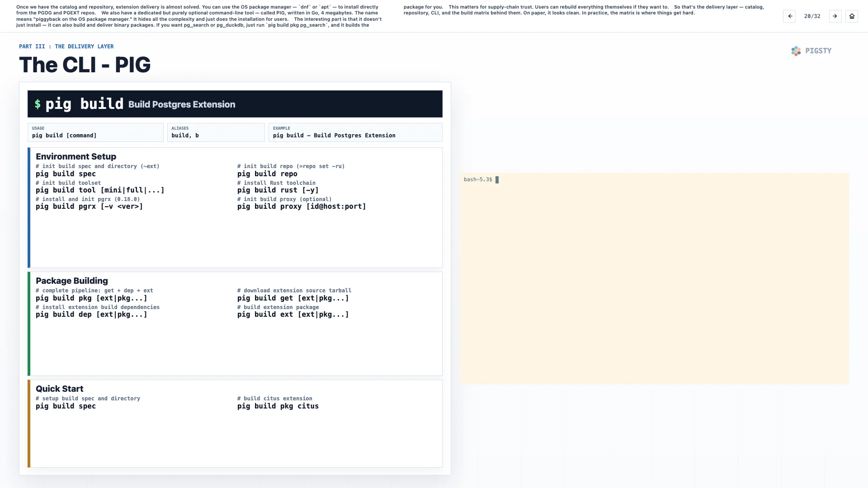Click comment '# download extension source tarball'
The image size is (868, 488).
[294, 291]
